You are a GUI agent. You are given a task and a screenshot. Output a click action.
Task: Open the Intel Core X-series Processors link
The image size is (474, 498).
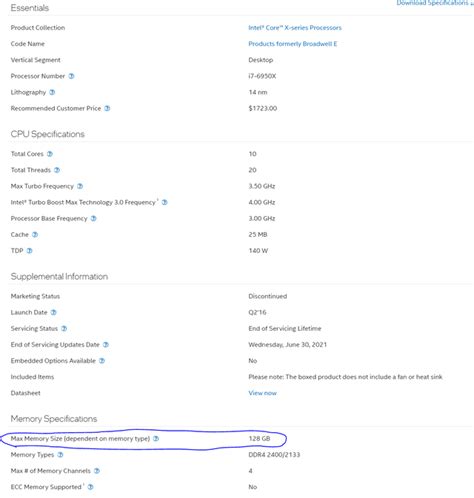(x=295, y=28)
